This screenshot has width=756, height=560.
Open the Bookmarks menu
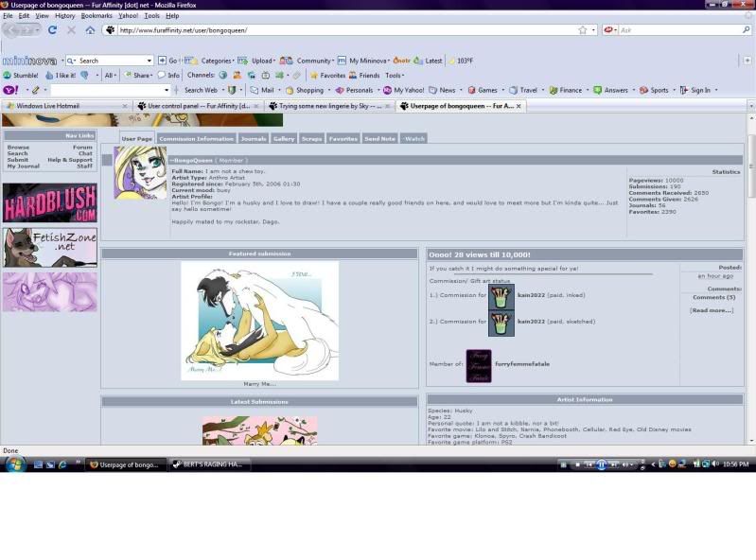(x=97, y=16)
